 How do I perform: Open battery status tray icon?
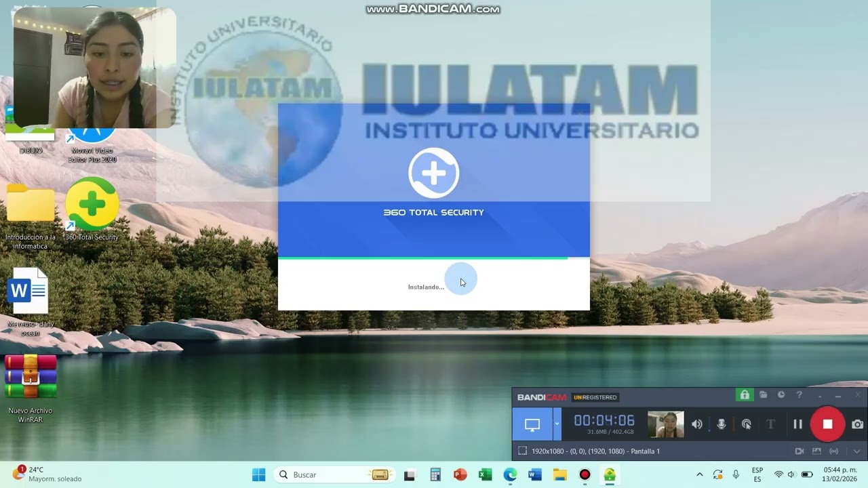pos(807,474)
